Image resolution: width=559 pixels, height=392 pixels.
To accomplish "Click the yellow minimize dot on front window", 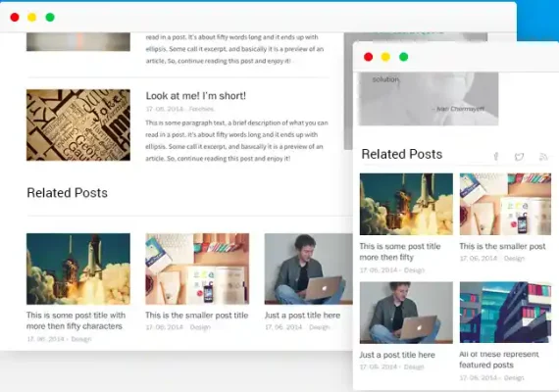I will [x=385, y=57].
